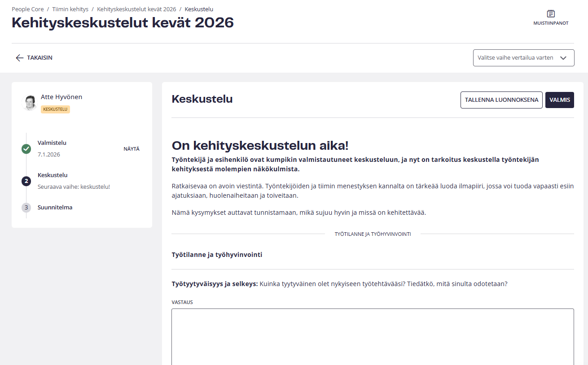This screenshot has height=365, width=588.
Task: Select step 3 Suunnitelma circle
Action: 26,208
